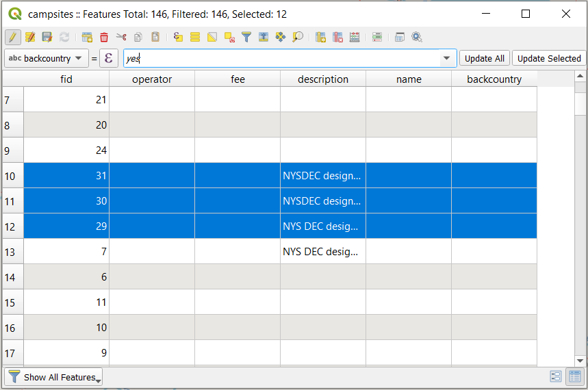Open the Show All Features filter menu

(x=53, y=377)
